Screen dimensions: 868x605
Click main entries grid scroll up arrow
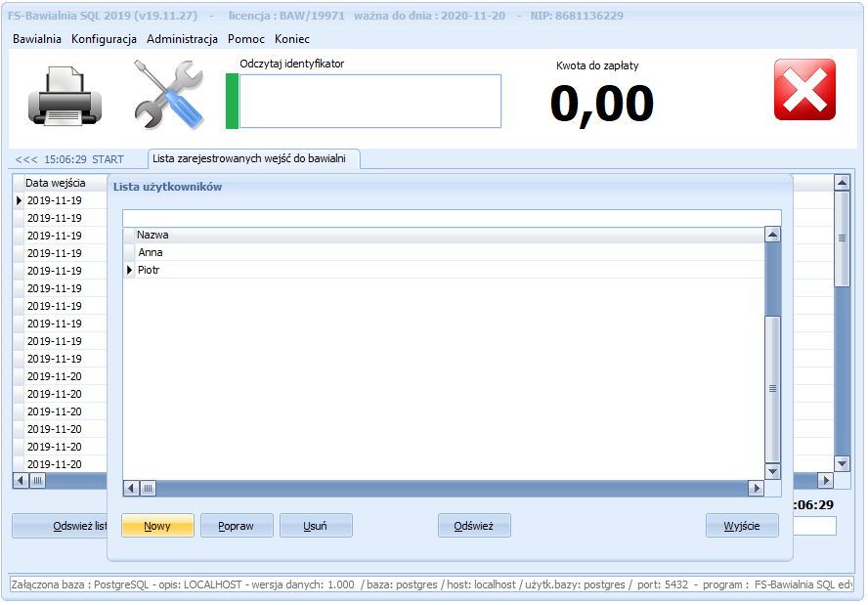click(x=842, y=183)
